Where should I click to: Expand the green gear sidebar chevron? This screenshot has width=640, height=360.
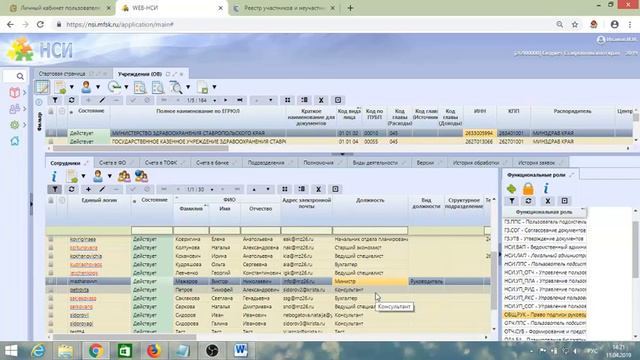point(24,125)
